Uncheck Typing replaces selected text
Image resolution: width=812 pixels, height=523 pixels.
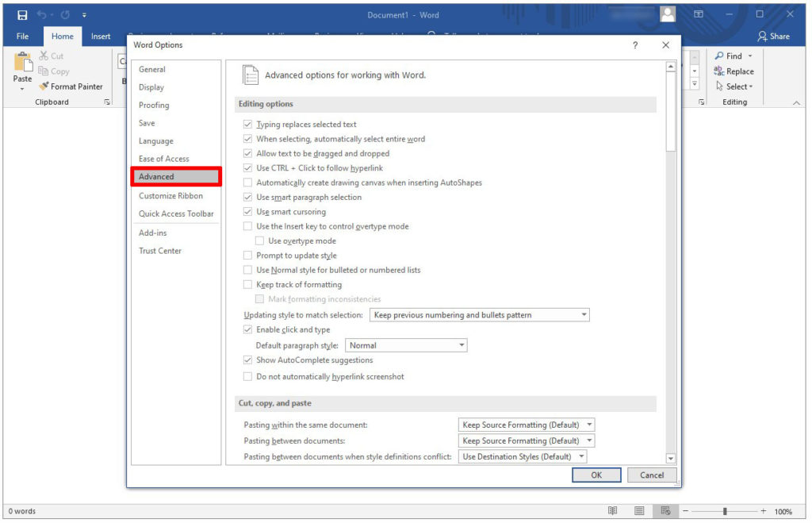[x=248, y=125]
